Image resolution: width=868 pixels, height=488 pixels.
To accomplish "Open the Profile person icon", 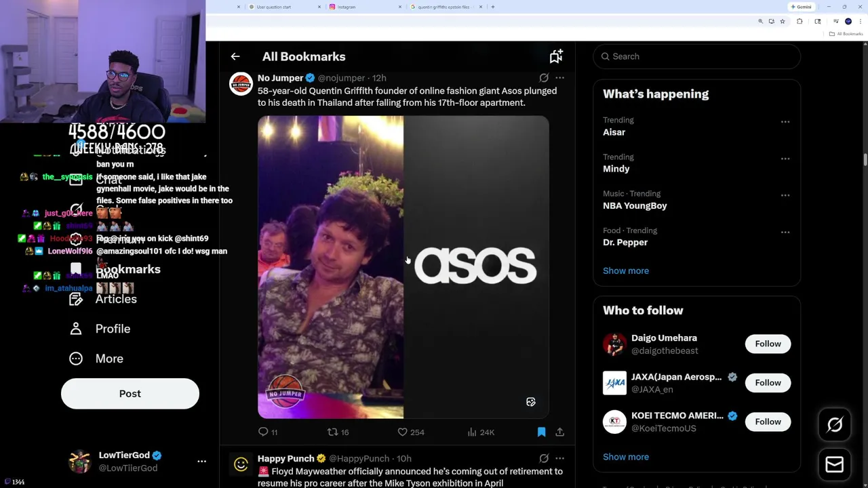I will (76, 329).
